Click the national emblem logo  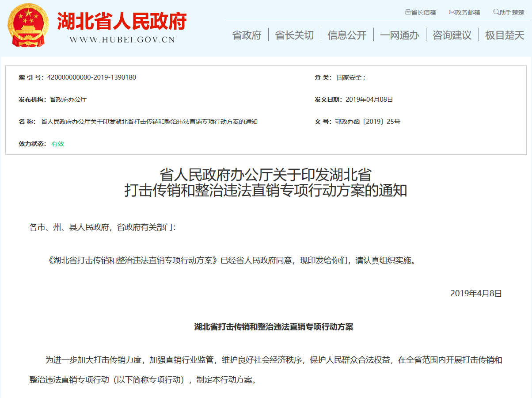(28, 27)
